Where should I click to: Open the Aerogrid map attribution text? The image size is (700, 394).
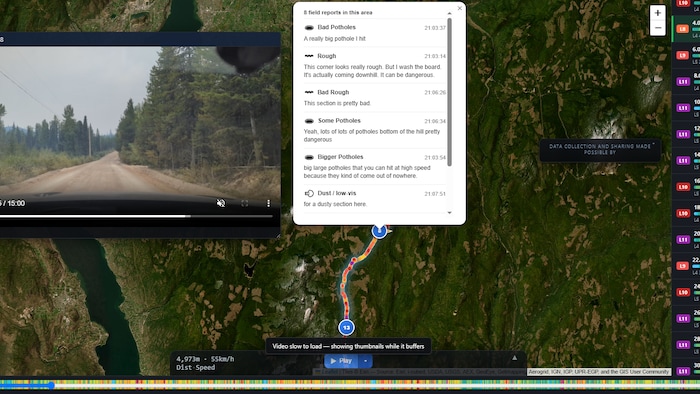[599, 372]
